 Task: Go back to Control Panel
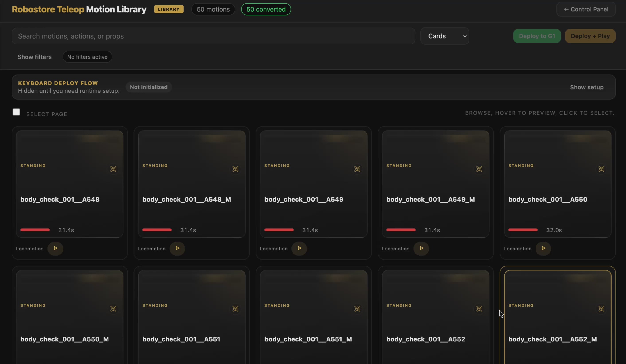(586, 9)
